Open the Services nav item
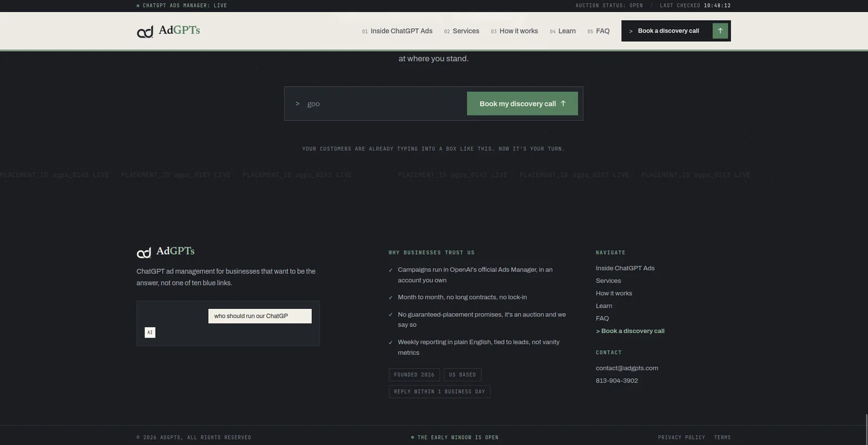This screenshot has height=445, width=868. click(462, 31)
